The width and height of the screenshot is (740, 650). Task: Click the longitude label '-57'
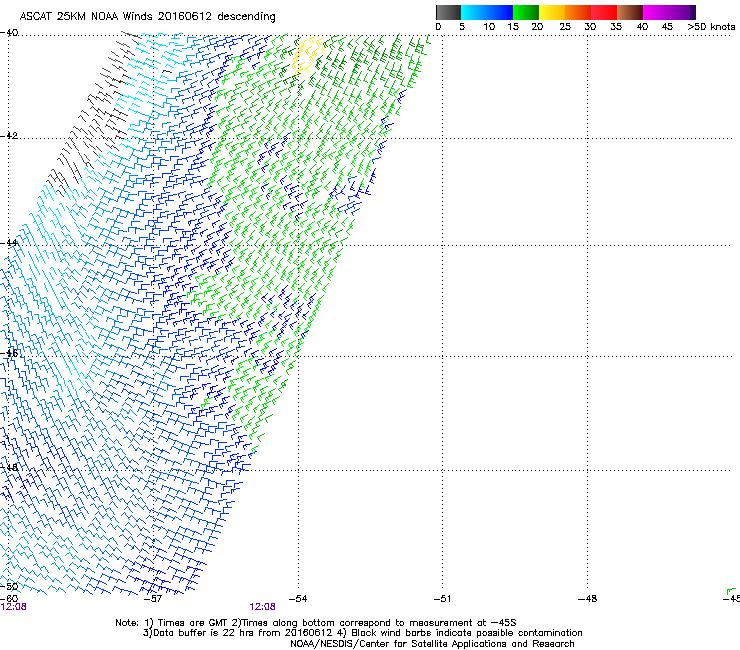[152, 599]
